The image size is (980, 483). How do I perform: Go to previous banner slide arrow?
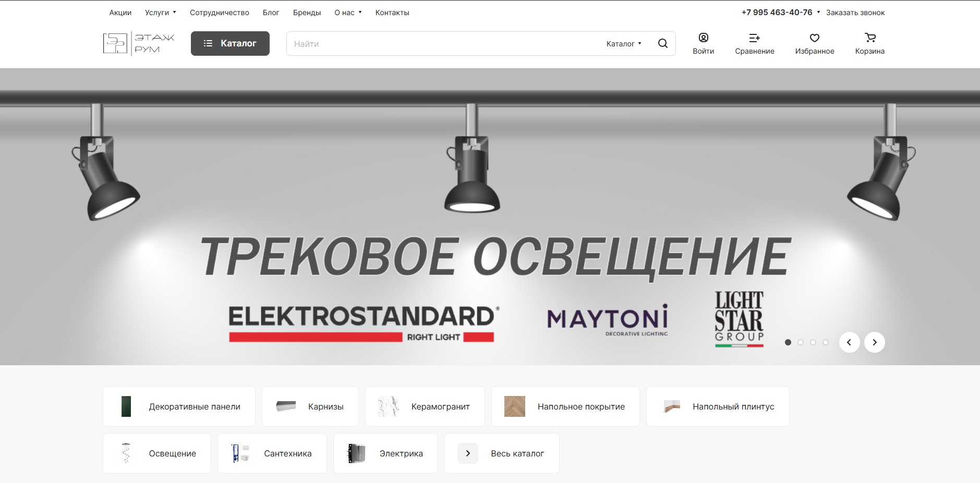point(849,342)
